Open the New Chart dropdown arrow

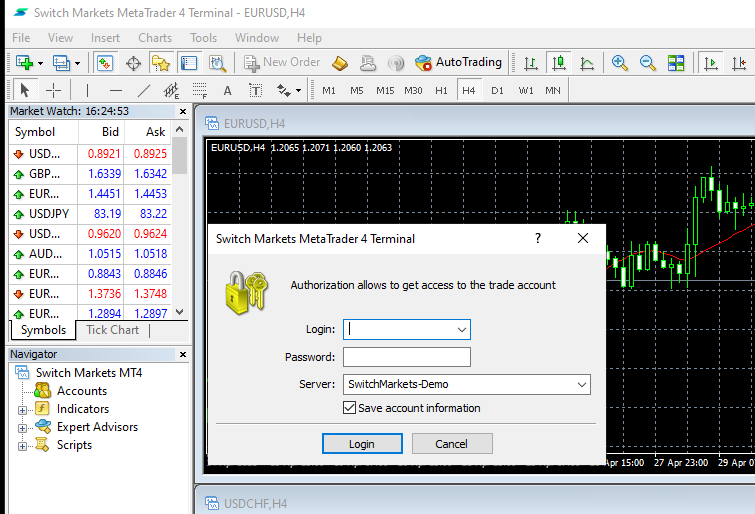(40, 63)
